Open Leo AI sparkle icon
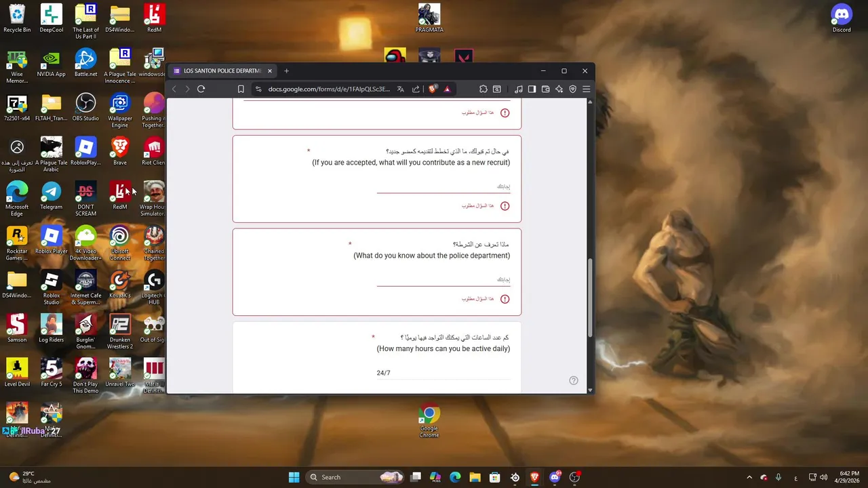Screen dimensions: 868x488 pos(559,89)
